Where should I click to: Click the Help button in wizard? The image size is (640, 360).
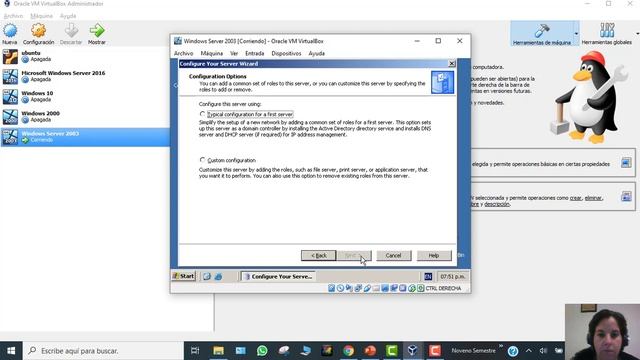pos(434,256)
